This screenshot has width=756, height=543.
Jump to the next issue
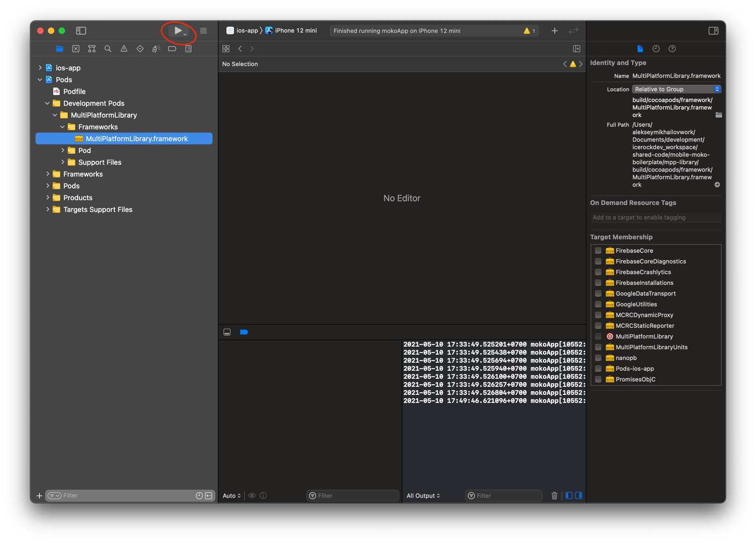point(581,64)
